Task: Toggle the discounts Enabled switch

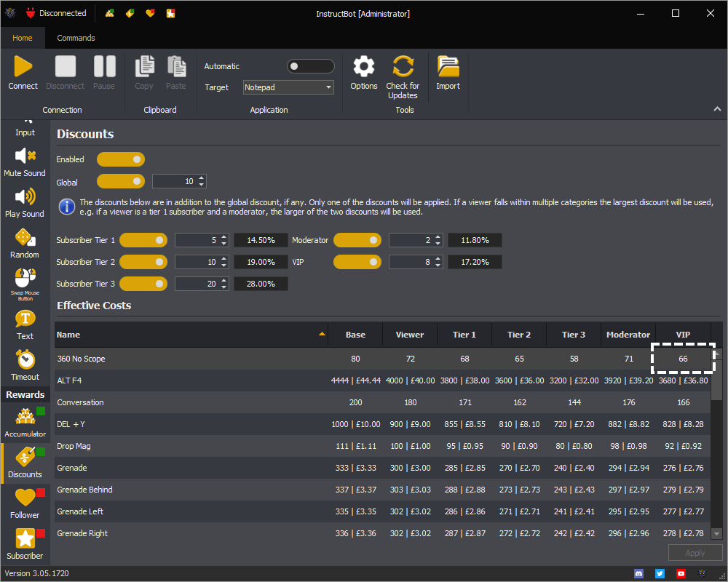Action: click(121, 159)
